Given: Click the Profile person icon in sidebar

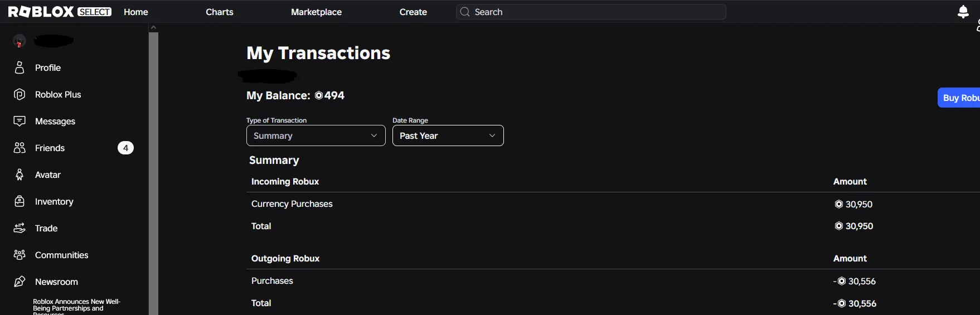Looking at the screenshot, I should [20, 67].
